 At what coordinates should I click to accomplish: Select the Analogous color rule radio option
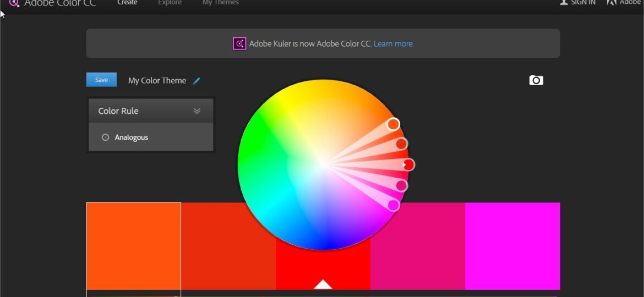tap(105, 137)
